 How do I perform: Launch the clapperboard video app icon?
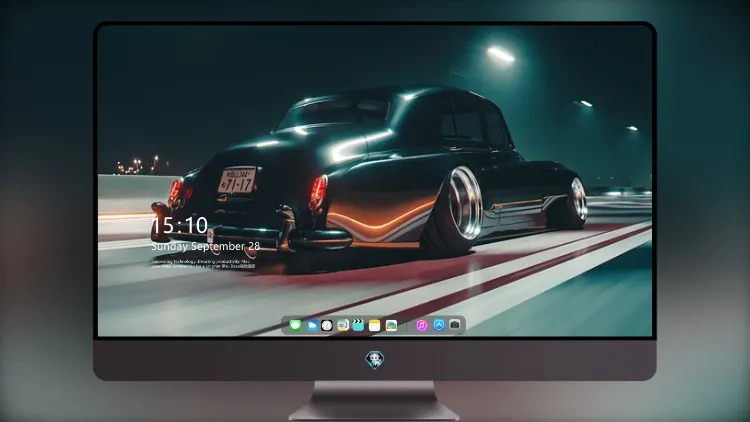coord(358,325)
